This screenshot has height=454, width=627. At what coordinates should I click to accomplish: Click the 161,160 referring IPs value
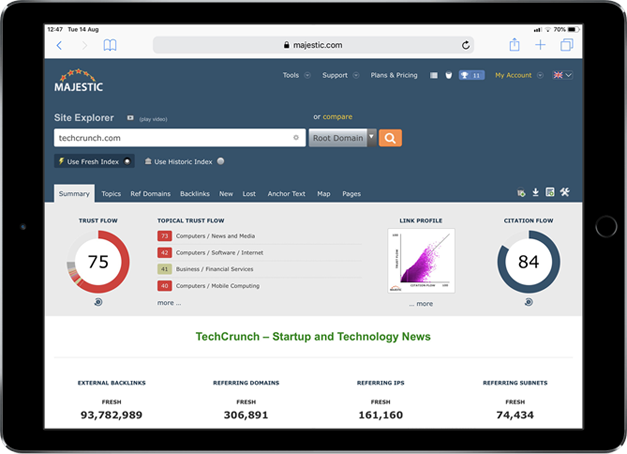pos(381,415)
